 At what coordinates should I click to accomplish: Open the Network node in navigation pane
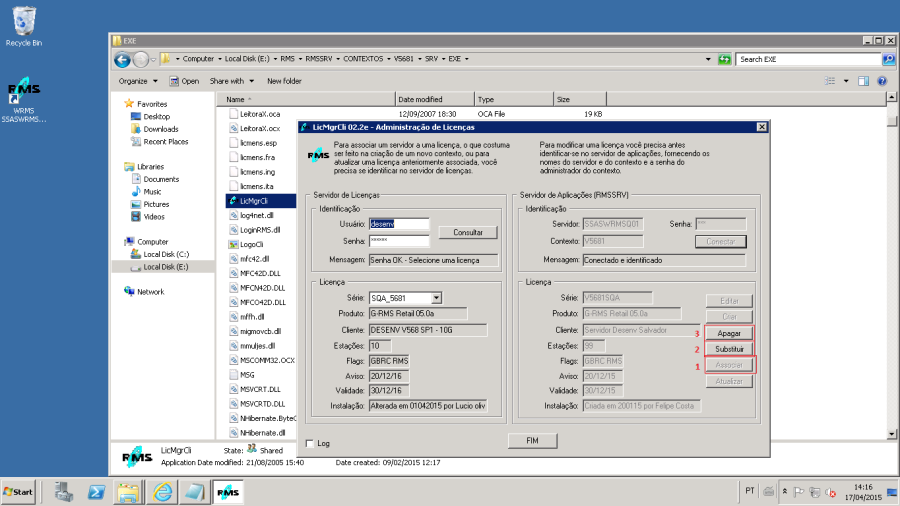point(150,291)
